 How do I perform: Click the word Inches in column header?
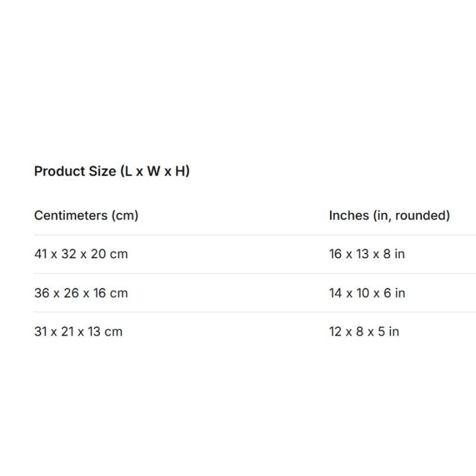349,215
